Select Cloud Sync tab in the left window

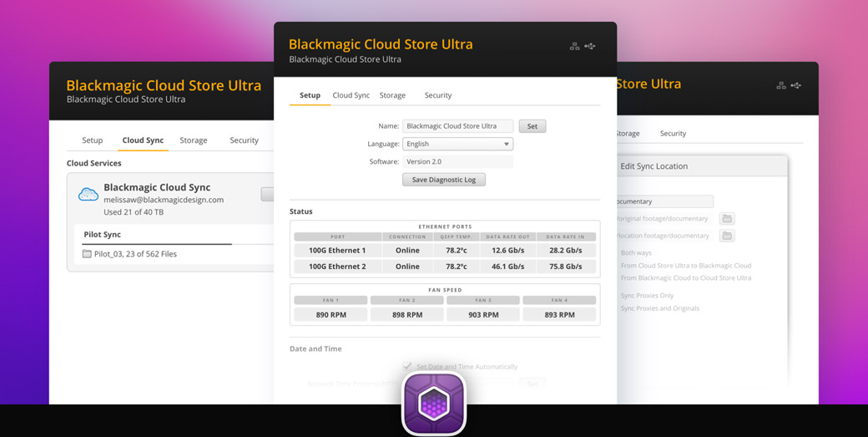143,140
